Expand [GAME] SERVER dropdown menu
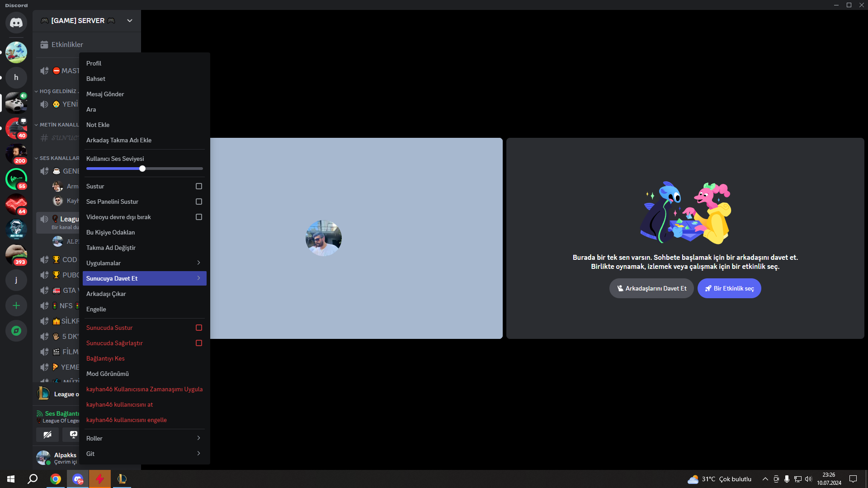Screen dimensions: 868x488 (x=130, y=21)
